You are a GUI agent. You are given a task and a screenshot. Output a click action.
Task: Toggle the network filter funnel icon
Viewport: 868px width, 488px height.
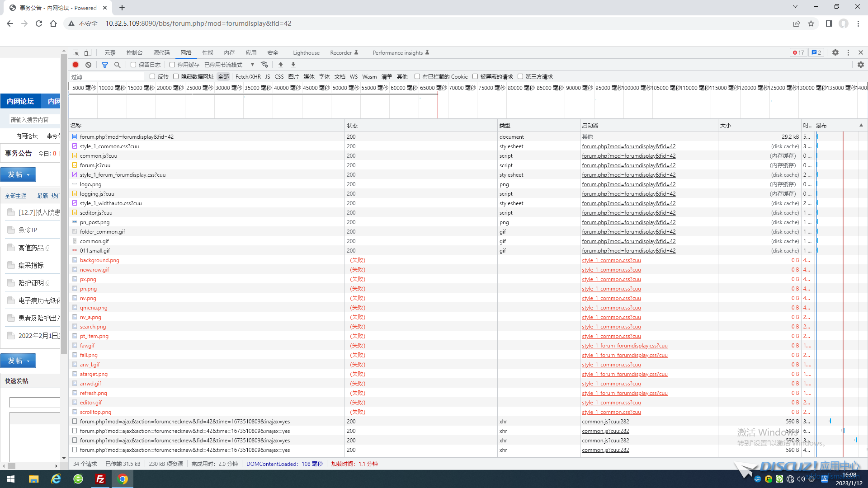[x=105, y=65]
